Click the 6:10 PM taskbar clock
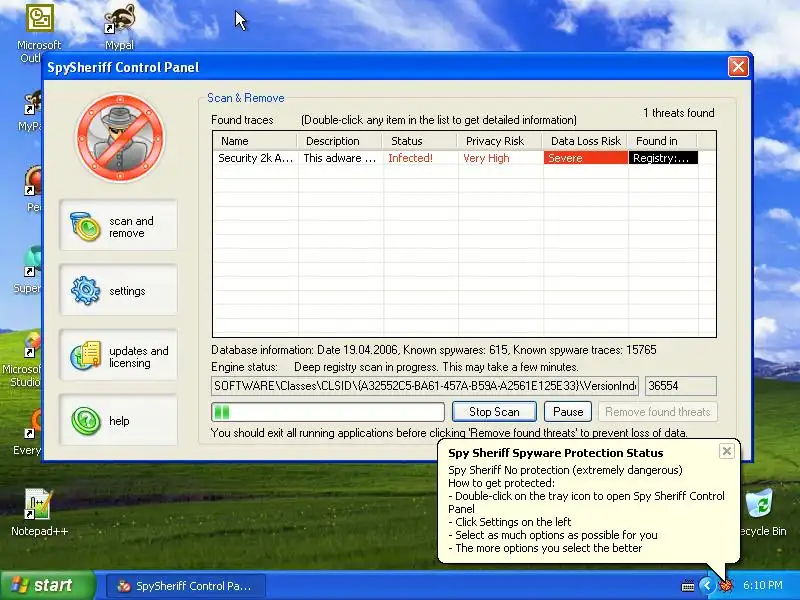This screenshot has width=800, height=600. click(763, 585)
